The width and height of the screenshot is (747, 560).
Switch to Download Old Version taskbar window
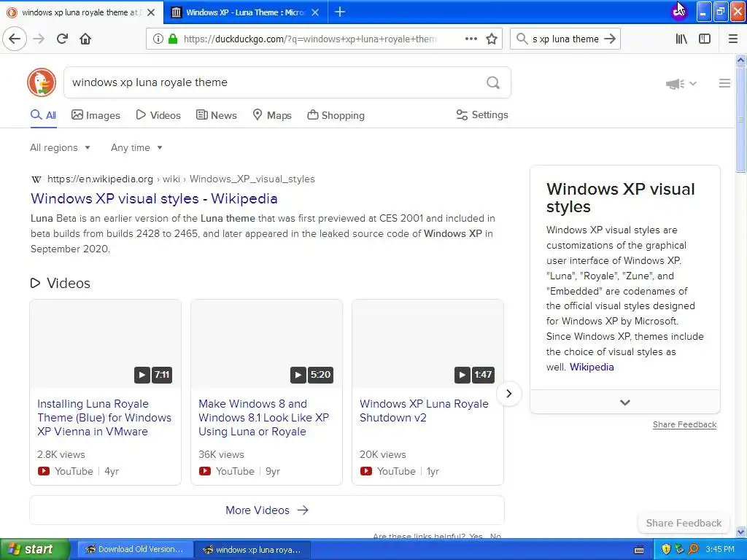click(x=135, y=549)
